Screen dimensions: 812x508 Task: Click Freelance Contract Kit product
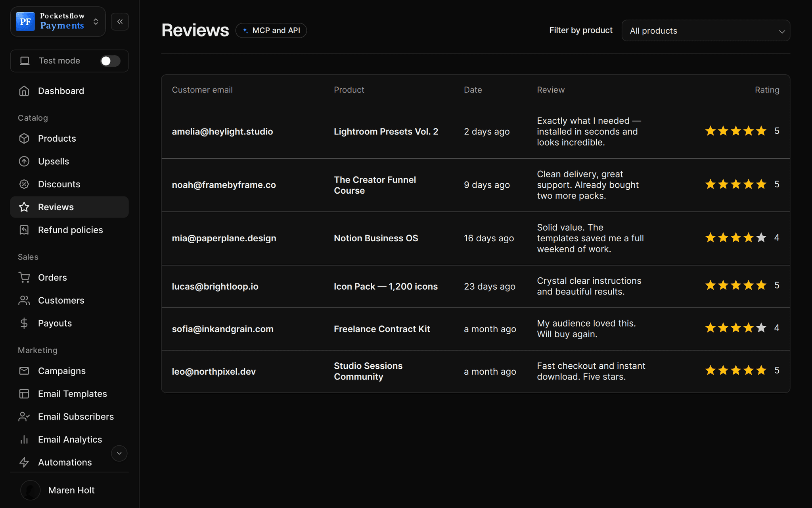[382, 329]
